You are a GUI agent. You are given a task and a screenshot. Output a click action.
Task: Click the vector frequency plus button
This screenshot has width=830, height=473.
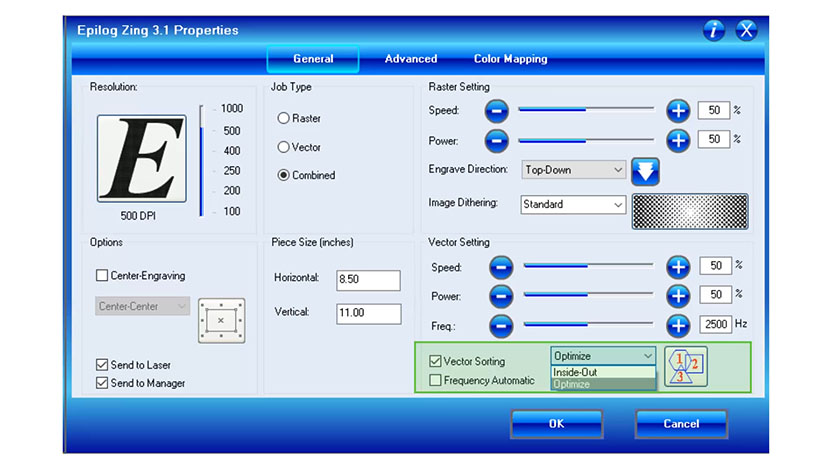(678, 324)
